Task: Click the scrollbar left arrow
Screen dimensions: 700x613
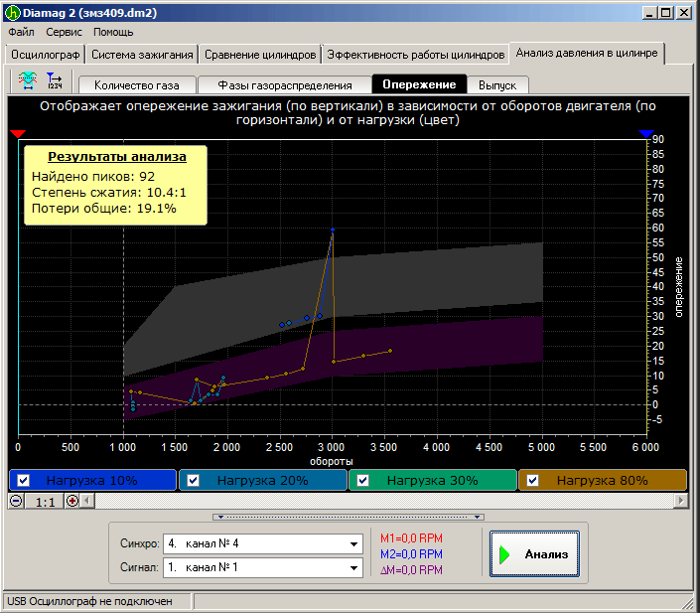Action: pyautogui.click(x=87, y=501)
